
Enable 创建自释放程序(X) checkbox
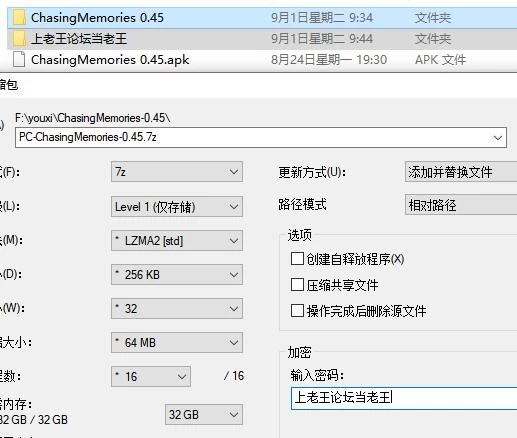pyautogui.click(x=297, y=259)
